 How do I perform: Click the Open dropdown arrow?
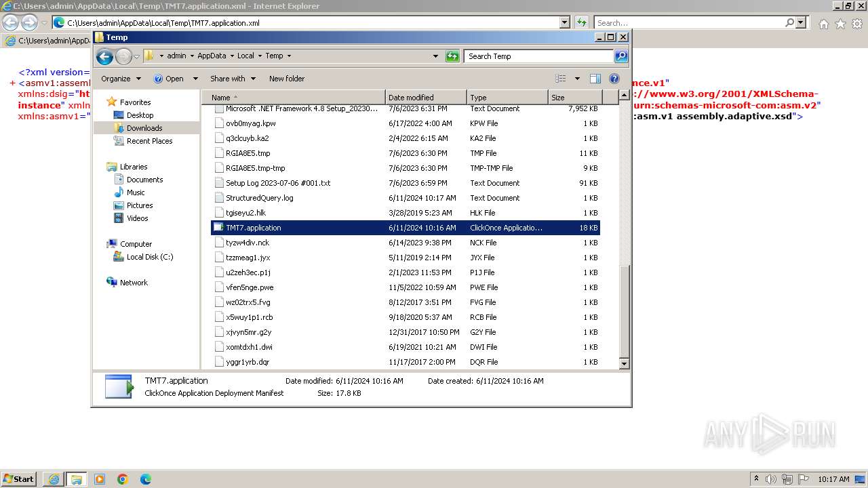click(x=195, y=79)
